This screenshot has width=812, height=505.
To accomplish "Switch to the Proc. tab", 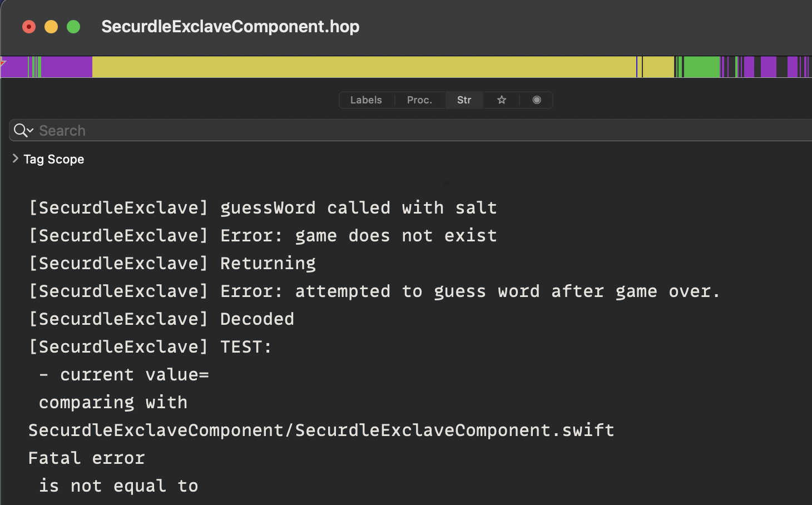I will (x=419, y=100).
